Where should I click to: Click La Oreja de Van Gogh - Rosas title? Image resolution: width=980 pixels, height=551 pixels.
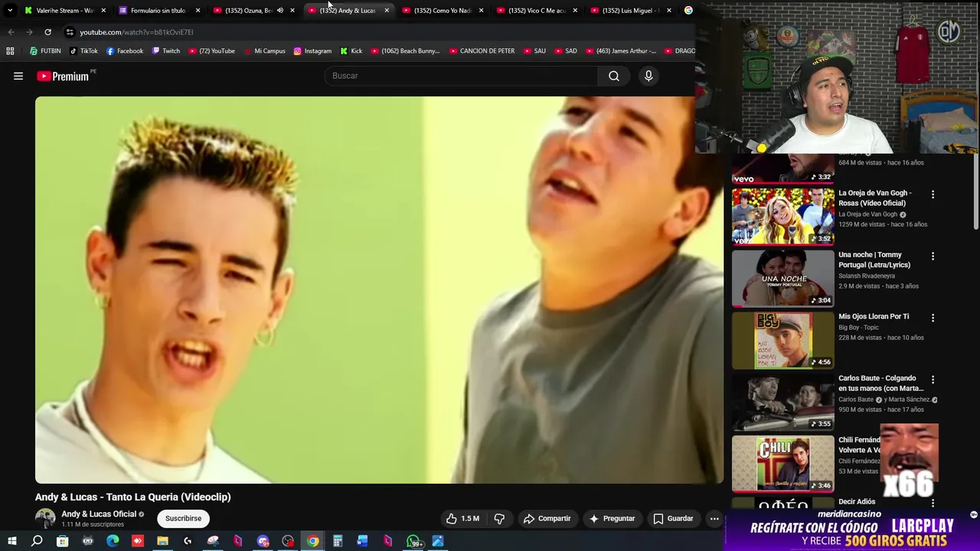point(874,198)
